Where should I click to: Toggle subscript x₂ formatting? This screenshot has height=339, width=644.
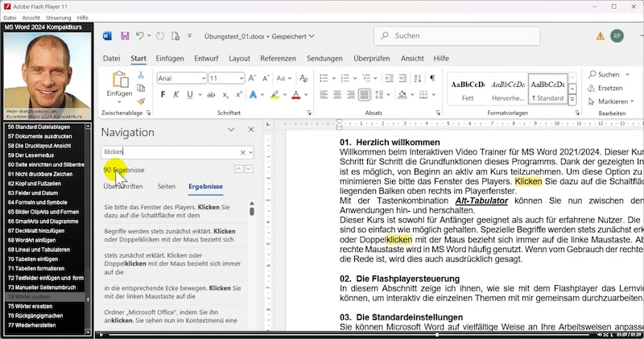[x=225, y=95]
